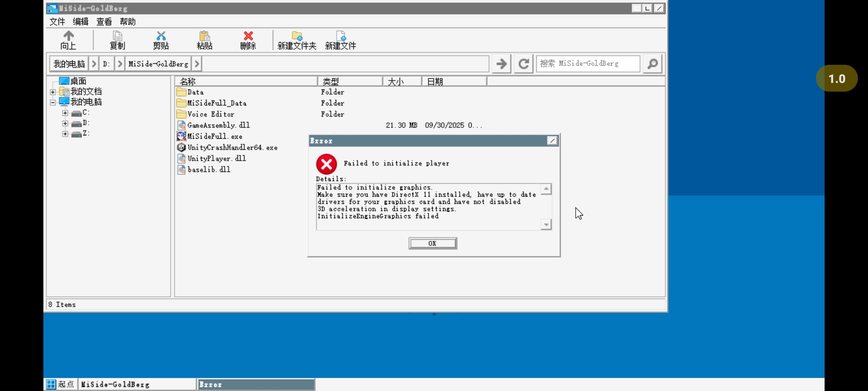The image size is (868, 391).
Task: Click the 起点 start button on the taskbar
Action: (61, 384)
